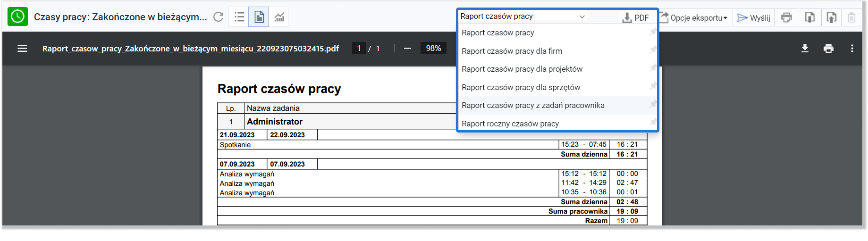This screenshot has height=241, width=868.
Task: Pin the 'dla sprzętów' report option
Action: click(x=652, y=86)
